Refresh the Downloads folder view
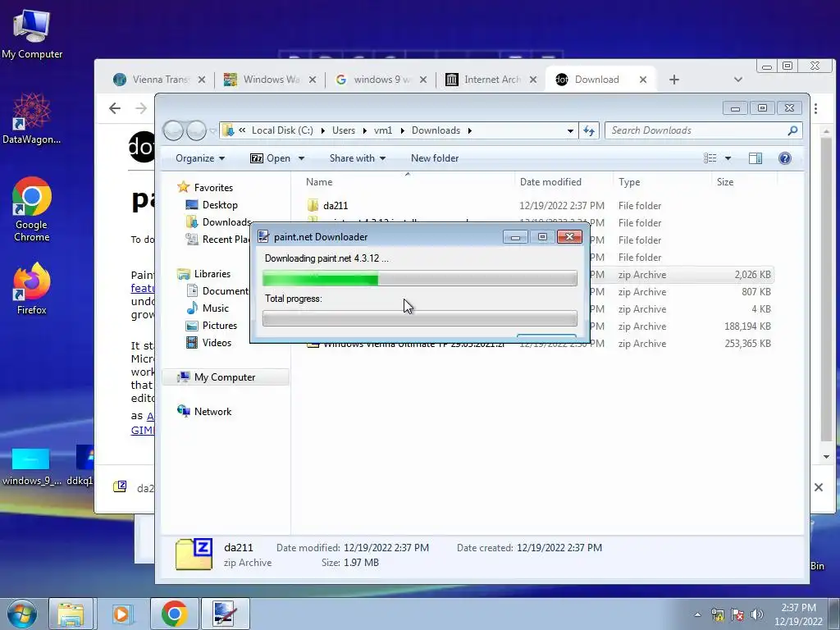Viewport: 840px width, 630px height. (x=589, y=130)
